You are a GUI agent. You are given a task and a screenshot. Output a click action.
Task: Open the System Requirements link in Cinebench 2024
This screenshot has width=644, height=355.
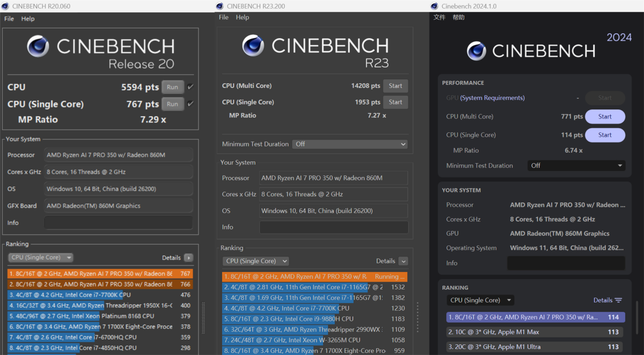(492, 98)
